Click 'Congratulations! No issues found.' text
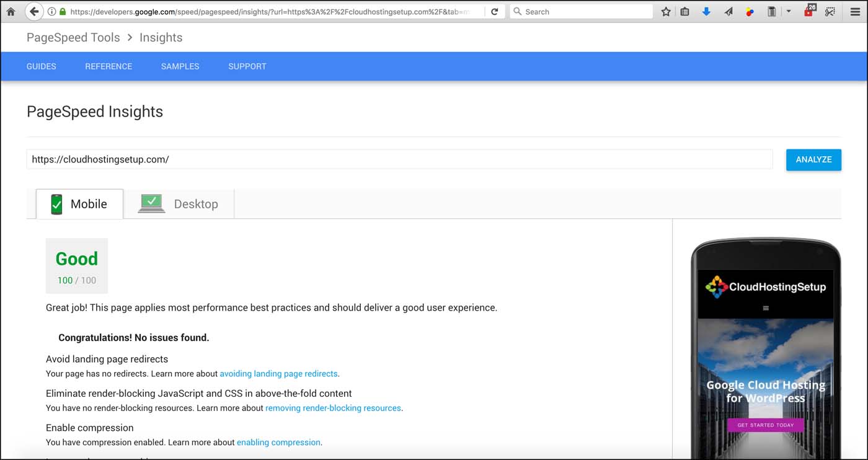868x460 pixels. pos(133,338)
